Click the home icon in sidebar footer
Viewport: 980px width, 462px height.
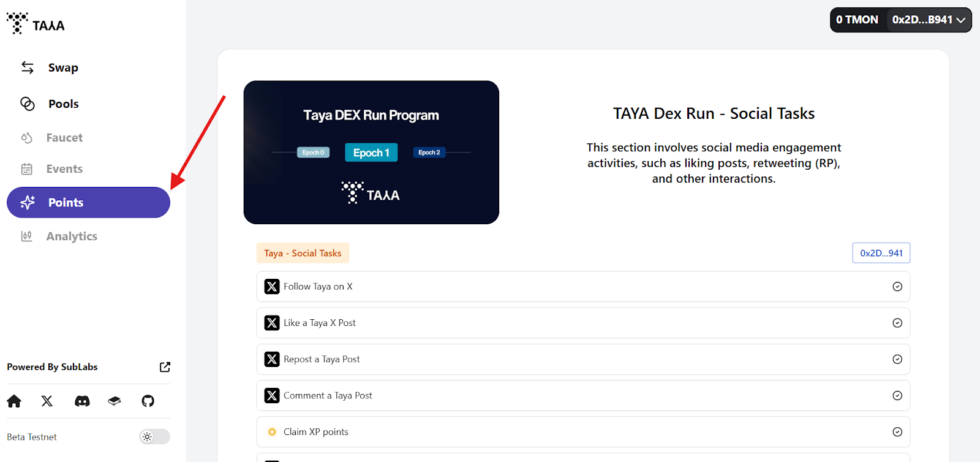(x=14, y=401)
